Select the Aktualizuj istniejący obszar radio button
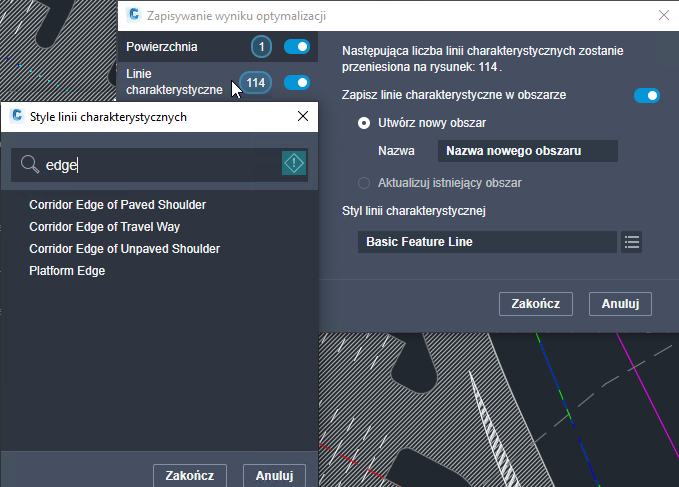The image size is (679, 487). pos(364,183)
